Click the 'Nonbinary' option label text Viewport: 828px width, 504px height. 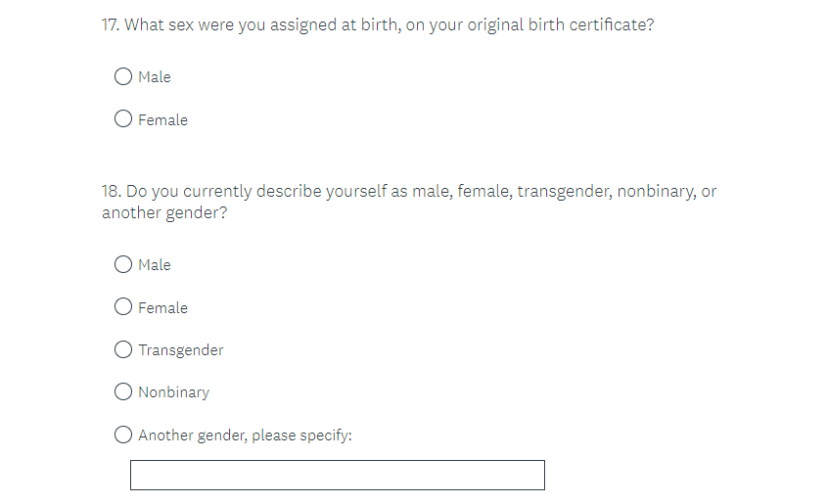pos(174,392)
